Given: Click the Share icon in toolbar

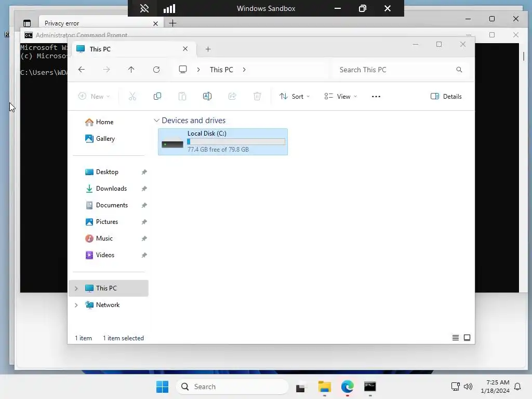Looking at the screenshot, I should click(232, 96).
